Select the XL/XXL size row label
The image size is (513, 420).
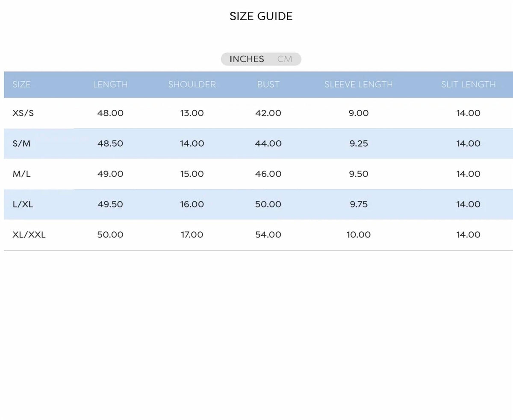[29, 235]
